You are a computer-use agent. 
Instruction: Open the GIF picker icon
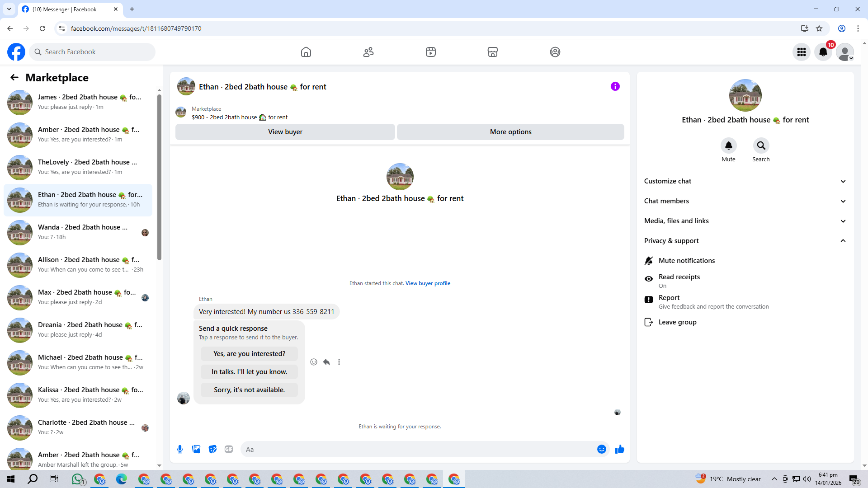coord(229,449)
